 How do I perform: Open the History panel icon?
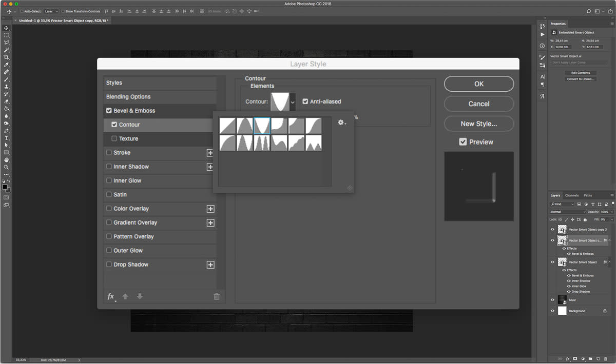(543, 27)
